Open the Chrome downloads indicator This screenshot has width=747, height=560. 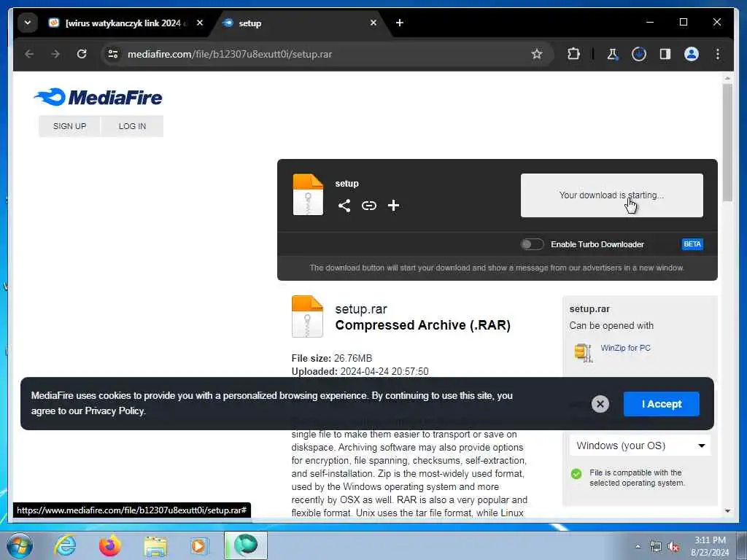pos(639,54)
